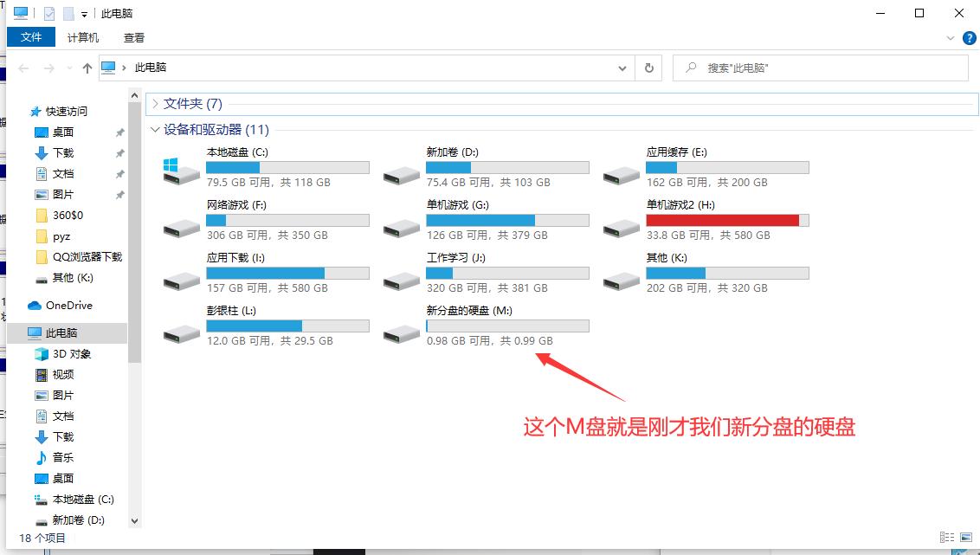Open Properties from the quick access toolbar

[x=49, y=12]
